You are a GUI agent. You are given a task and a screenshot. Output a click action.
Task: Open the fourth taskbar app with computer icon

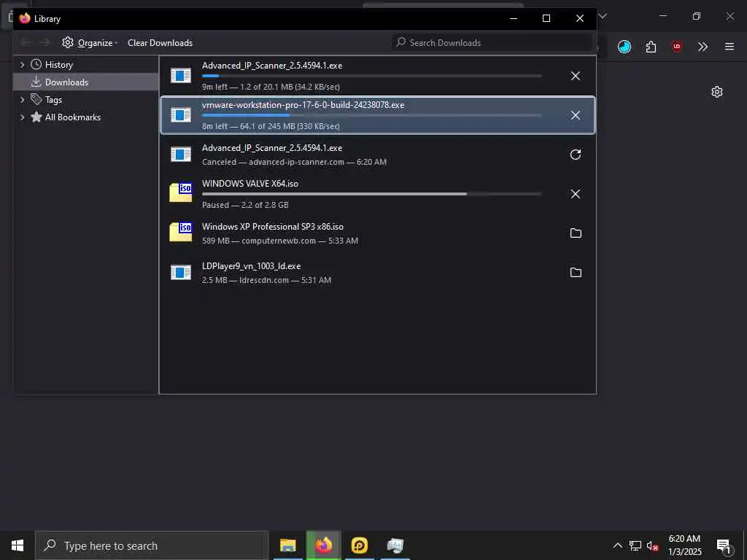(395, 545)
